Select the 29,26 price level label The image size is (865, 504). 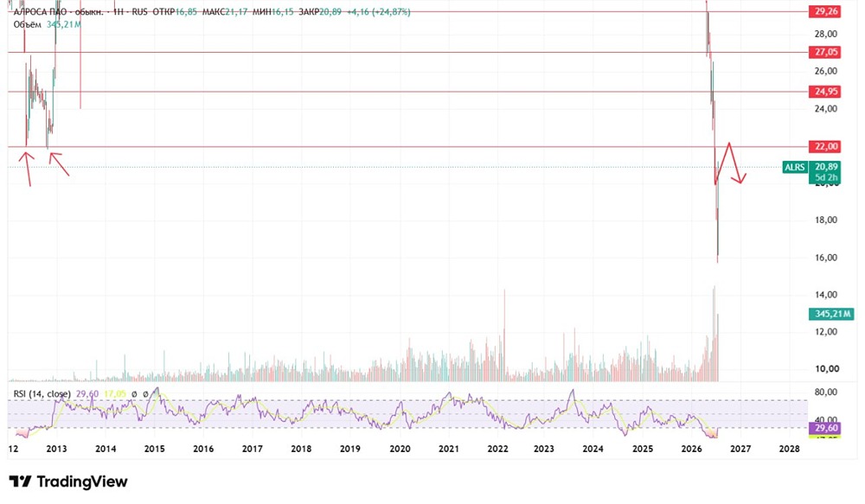[824, 11]
